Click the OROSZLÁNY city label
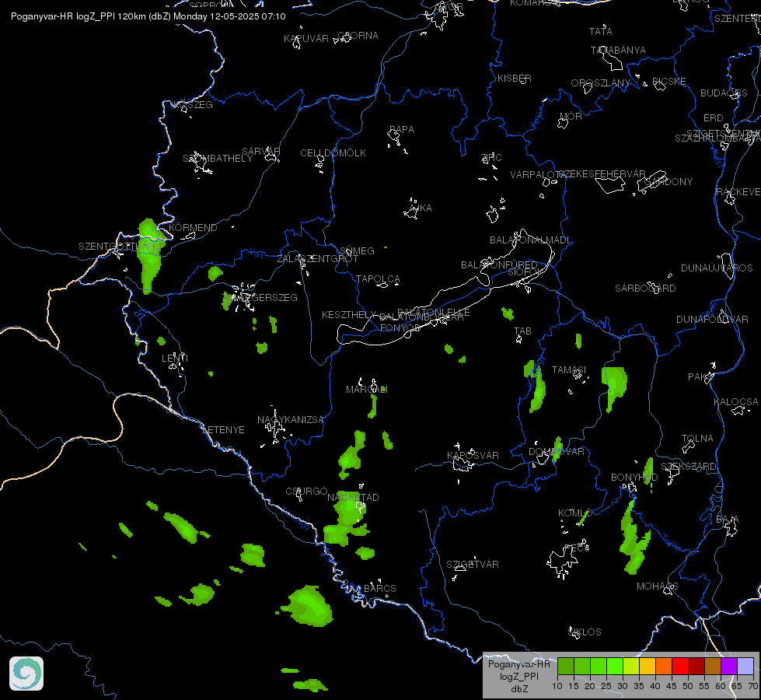 (600, 83)
